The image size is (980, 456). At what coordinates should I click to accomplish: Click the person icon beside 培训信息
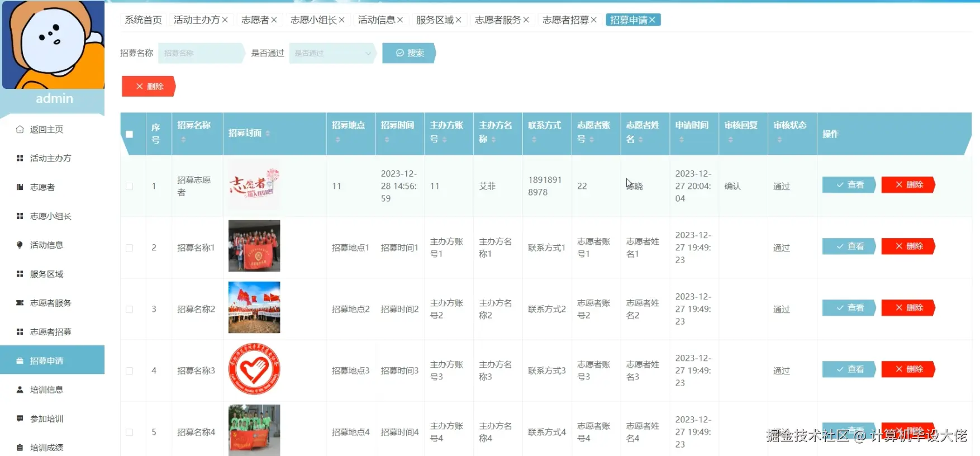(x=20, y=389)
